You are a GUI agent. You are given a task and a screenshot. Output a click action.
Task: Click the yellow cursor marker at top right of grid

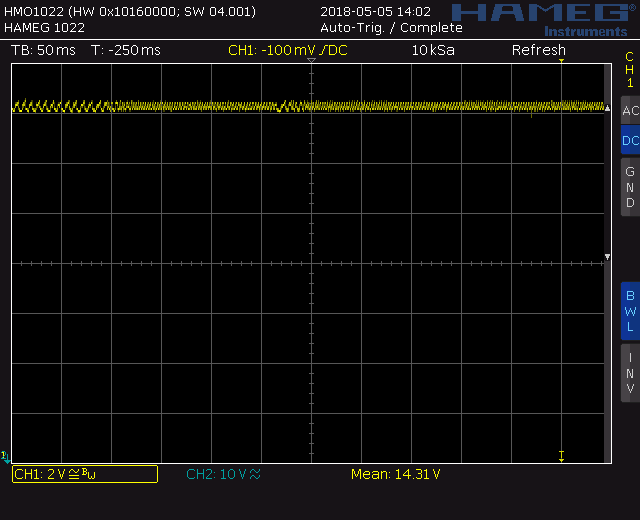[x=562, y=63]
